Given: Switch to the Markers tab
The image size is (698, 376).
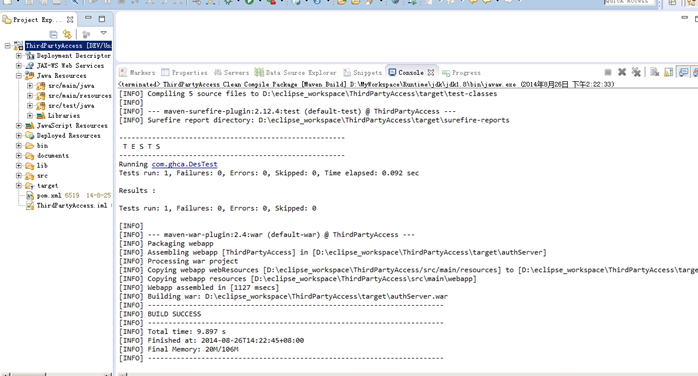Looking at the screenshot, I should click(137, 73).
